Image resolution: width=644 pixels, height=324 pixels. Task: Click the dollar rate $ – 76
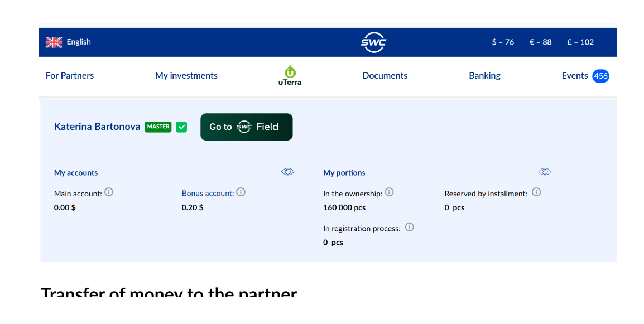click(x=503, y=42)
